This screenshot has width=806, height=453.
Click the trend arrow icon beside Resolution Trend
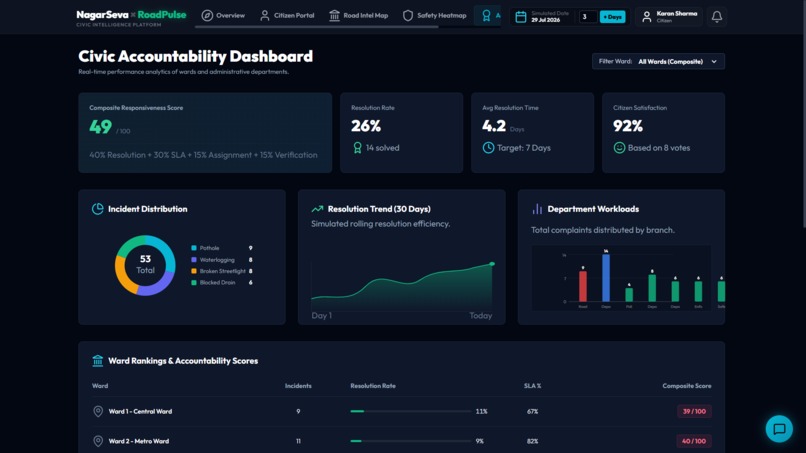tap(317, 209)
